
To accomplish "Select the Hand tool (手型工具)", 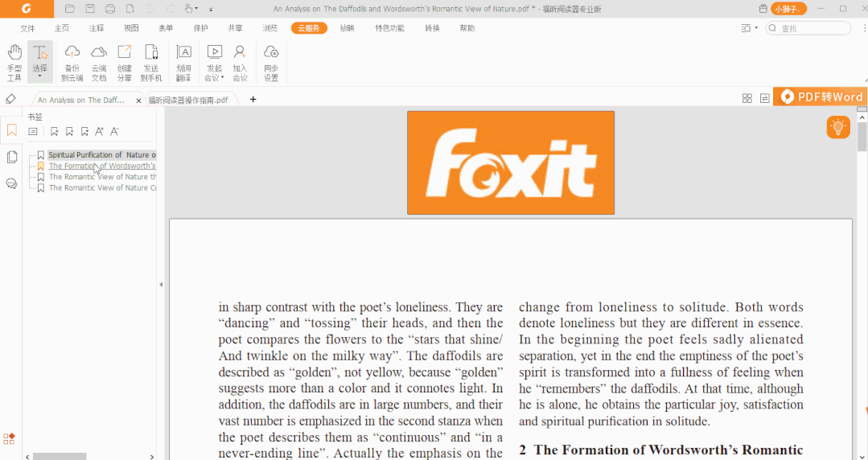I will coord(14,62).
